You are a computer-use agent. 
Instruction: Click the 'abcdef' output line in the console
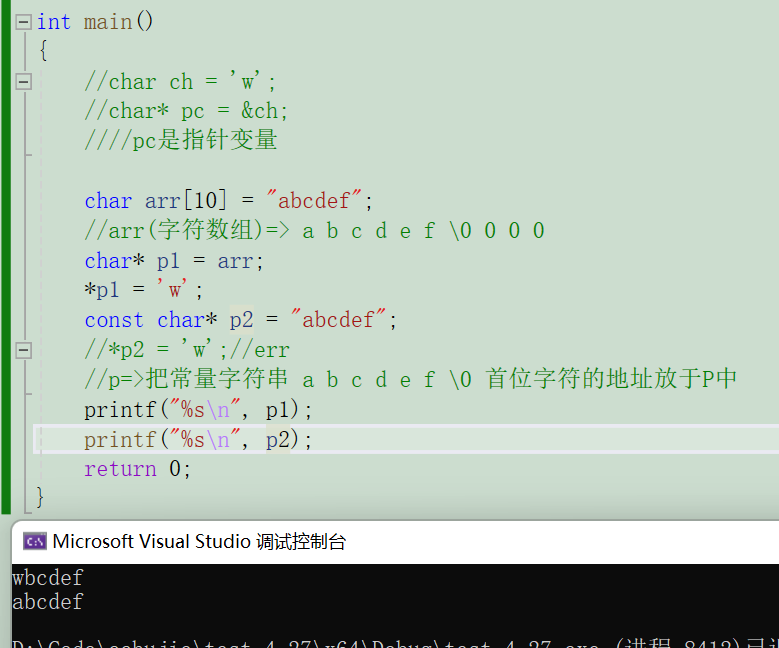tap(48, 602)
